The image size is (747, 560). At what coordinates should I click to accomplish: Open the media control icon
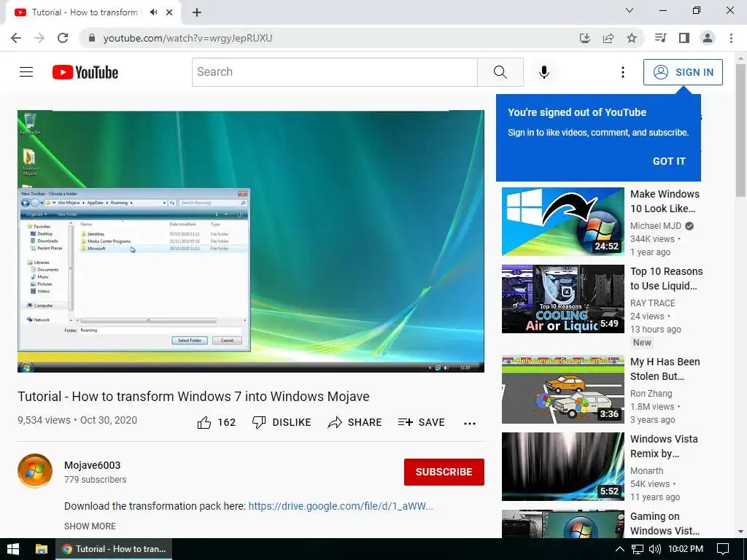point(660,38)
